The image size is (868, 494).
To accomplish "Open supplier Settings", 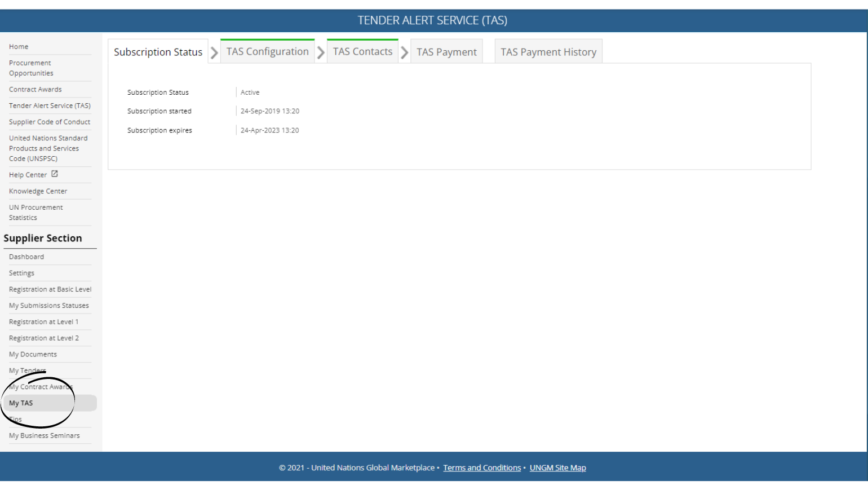I will (x=21, y=274).
